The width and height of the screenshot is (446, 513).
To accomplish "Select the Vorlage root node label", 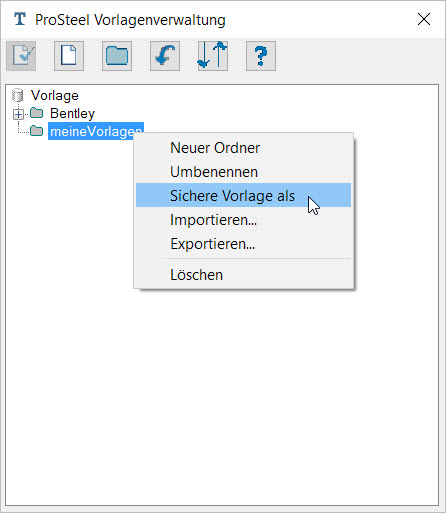I will click(55, 96).
